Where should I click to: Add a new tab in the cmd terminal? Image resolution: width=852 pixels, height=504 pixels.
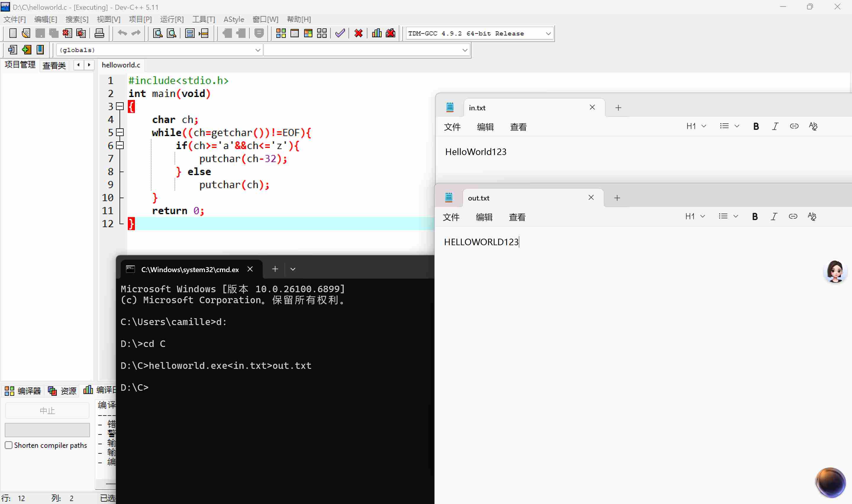[275, 269]
